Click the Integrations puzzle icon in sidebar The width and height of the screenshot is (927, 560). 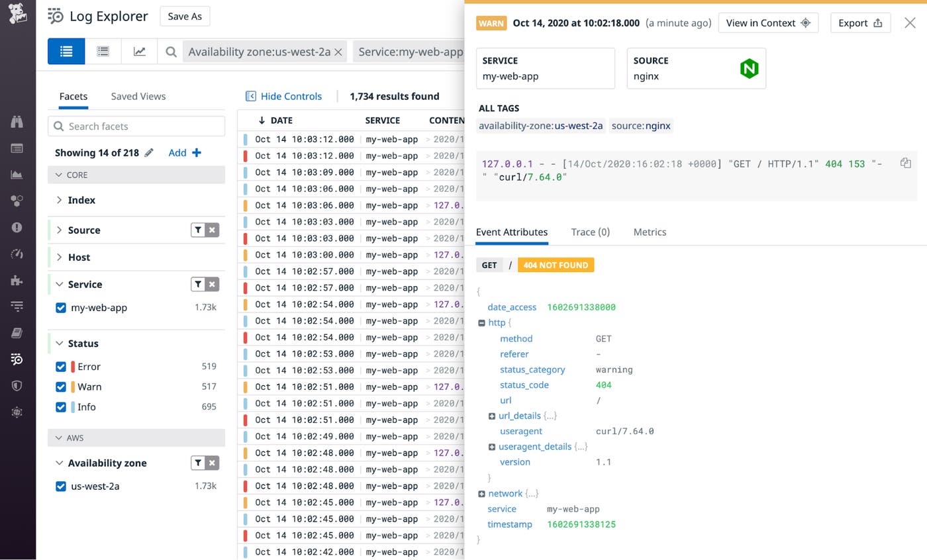click(17, 280)
